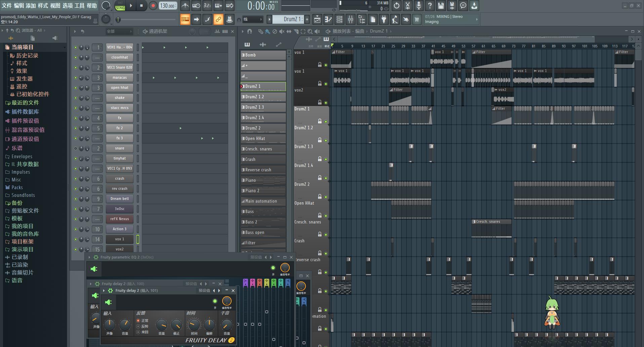Select the playlist paint brush tool
The image size is (644, 347).
tap(267, 31)
